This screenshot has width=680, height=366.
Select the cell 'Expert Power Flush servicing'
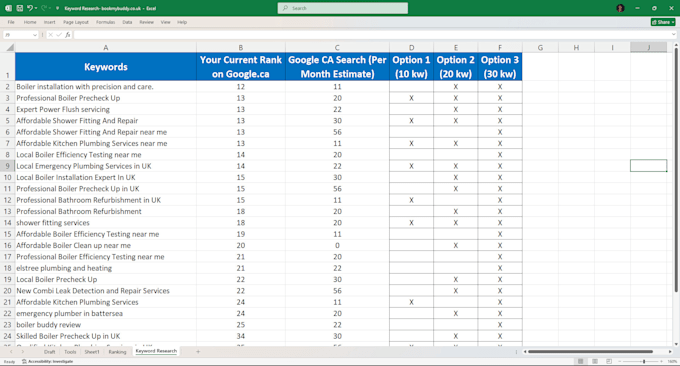(x=106, y=109)
